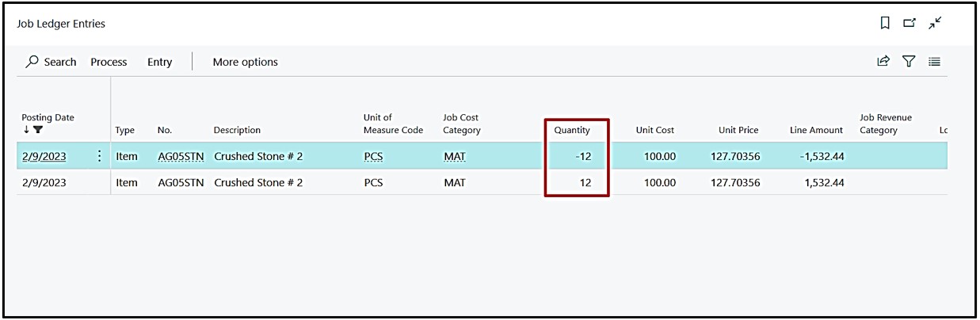
Task: Open page in new window icon
Action: point(909,24)
